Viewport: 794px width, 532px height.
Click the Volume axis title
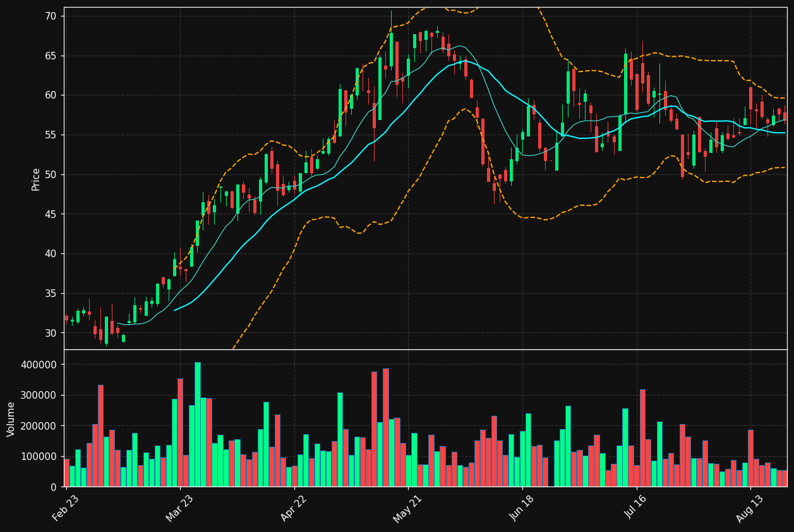pos(11,419)
